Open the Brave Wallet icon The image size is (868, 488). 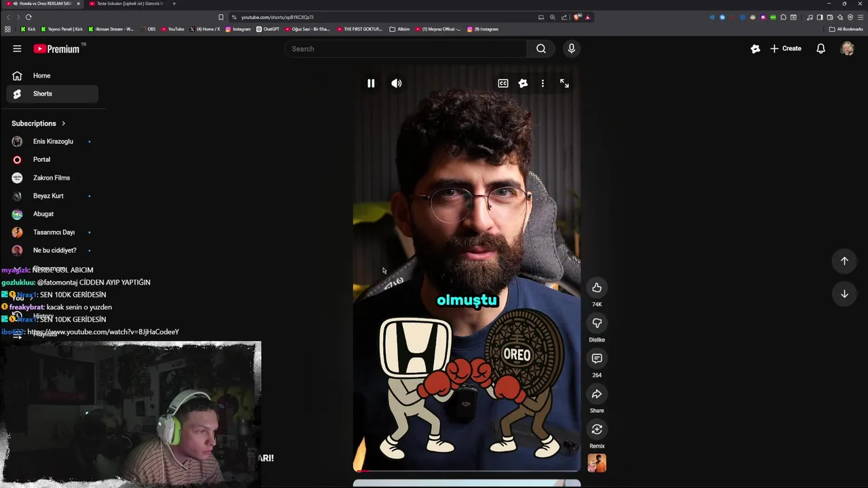830,17
